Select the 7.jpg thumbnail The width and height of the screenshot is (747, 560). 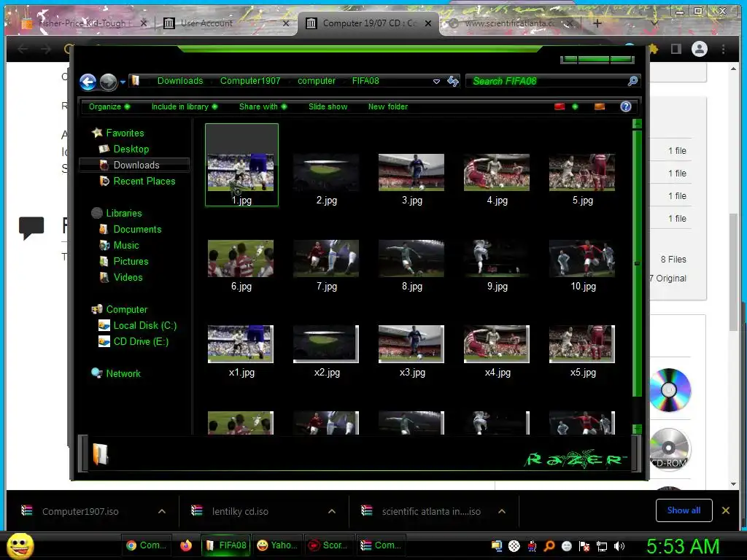[326, 259]
